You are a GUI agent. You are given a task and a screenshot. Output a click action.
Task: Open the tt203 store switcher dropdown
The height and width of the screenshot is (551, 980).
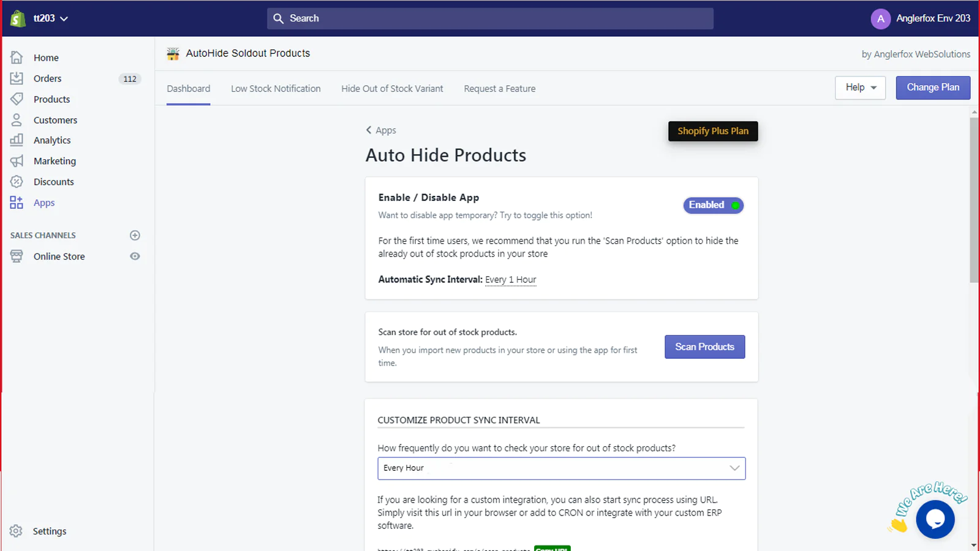tap(50, 18)
